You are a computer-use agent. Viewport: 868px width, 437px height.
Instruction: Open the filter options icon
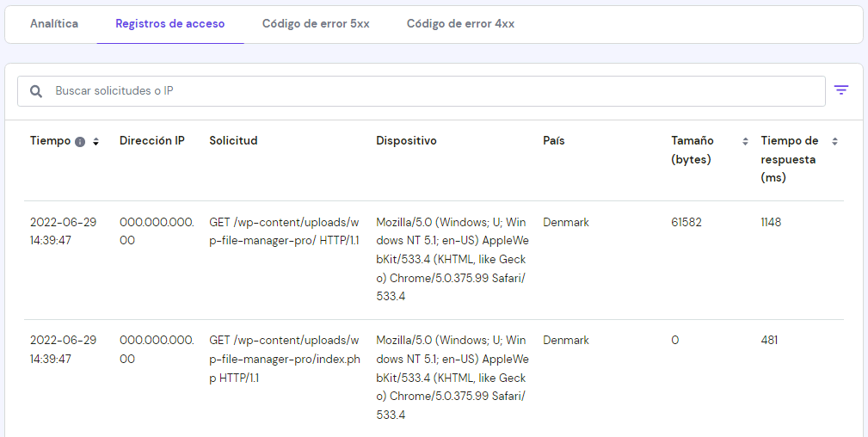point(840,90)
